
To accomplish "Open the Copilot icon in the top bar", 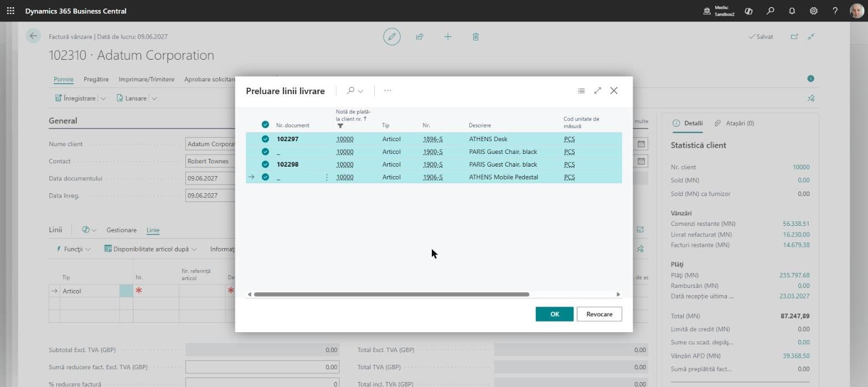I will point(748,11).
